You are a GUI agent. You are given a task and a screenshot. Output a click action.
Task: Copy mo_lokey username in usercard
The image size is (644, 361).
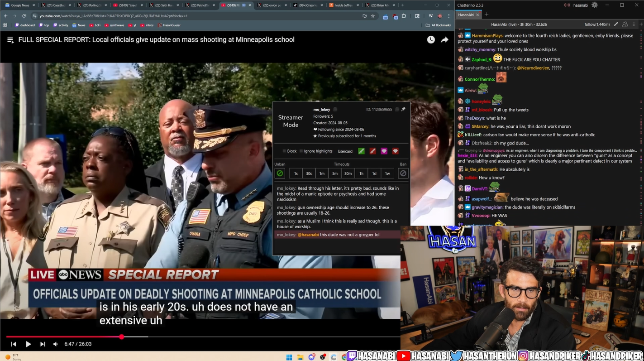[335, 110]
